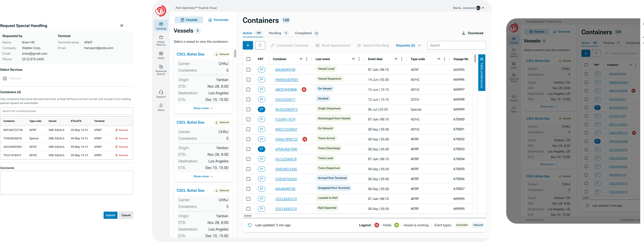Click the delete trash icon in toolbar
644x242 pixels.
click(x=260, y=45)
